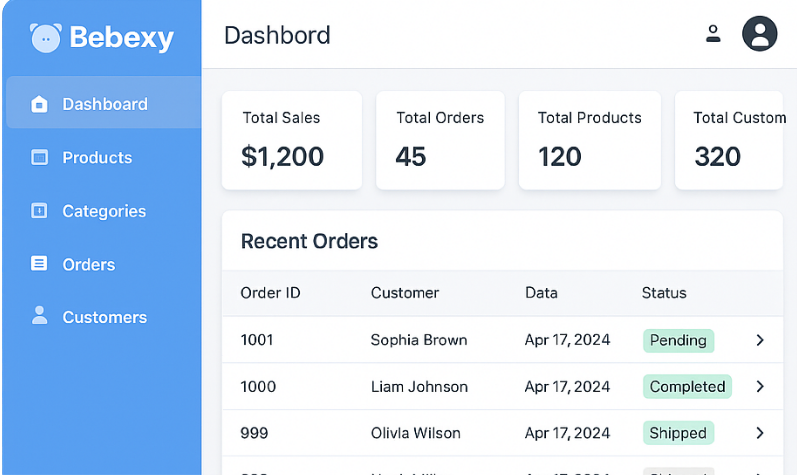
Task: Click the Customers person icon in sidebar
Action: pos(39,316)
